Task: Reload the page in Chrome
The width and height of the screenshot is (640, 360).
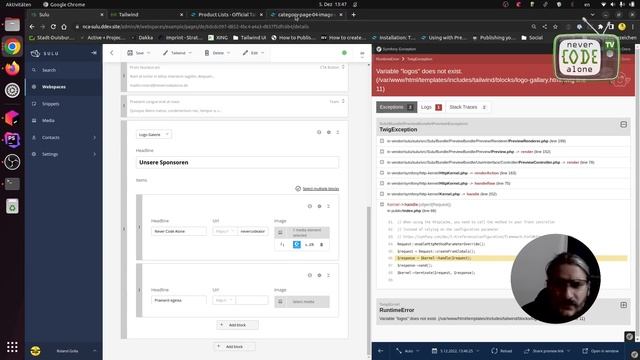Action: (x=53, y=27)
